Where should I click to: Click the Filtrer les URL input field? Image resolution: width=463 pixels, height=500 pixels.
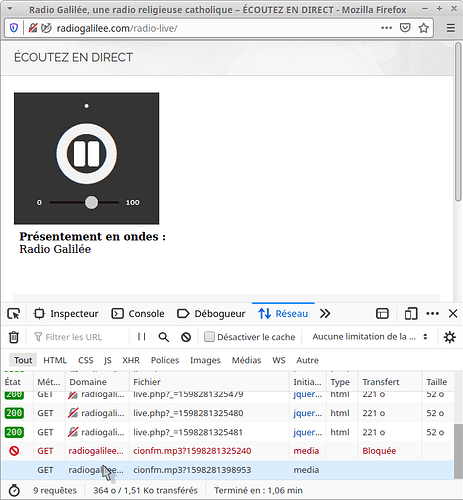click(80, 337)
